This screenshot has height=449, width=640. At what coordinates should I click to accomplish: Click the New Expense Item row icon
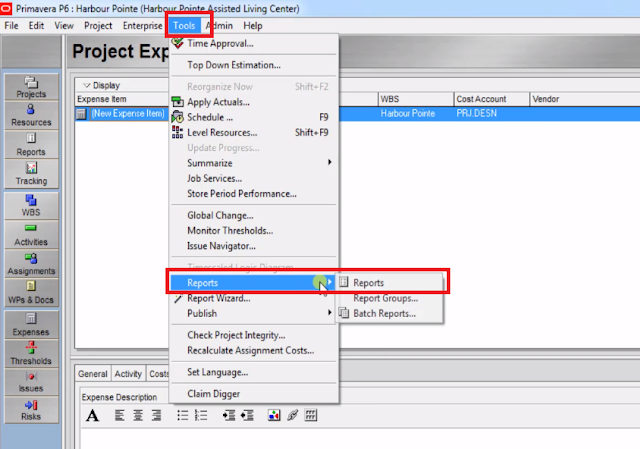(x=81, y=114)
